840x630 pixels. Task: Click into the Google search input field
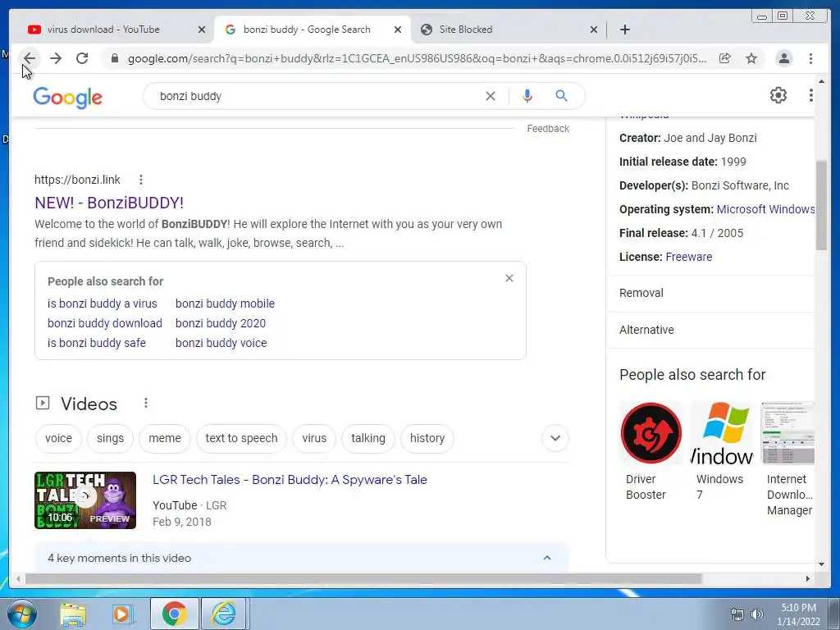pyautogui.click(x=319, y=97)
